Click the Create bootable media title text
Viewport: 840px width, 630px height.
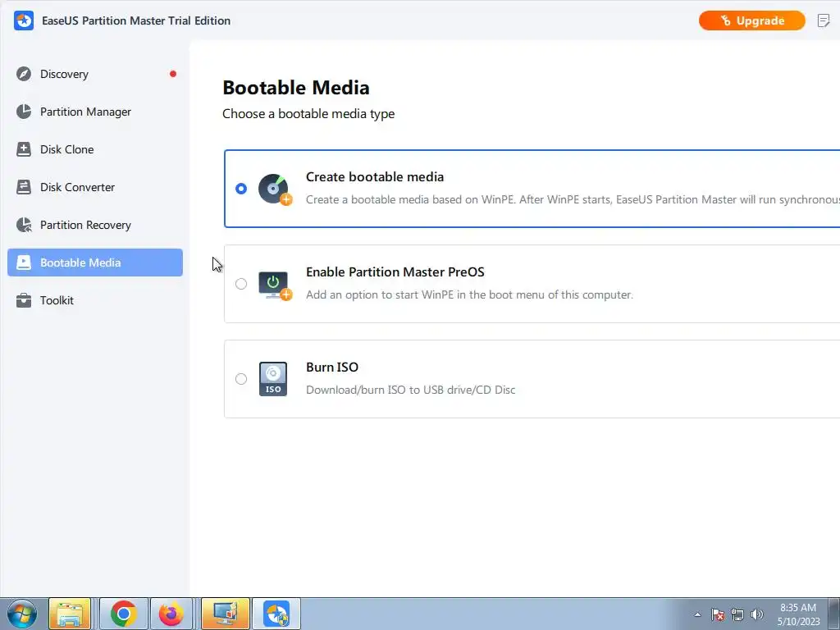(x=374, y=177)
